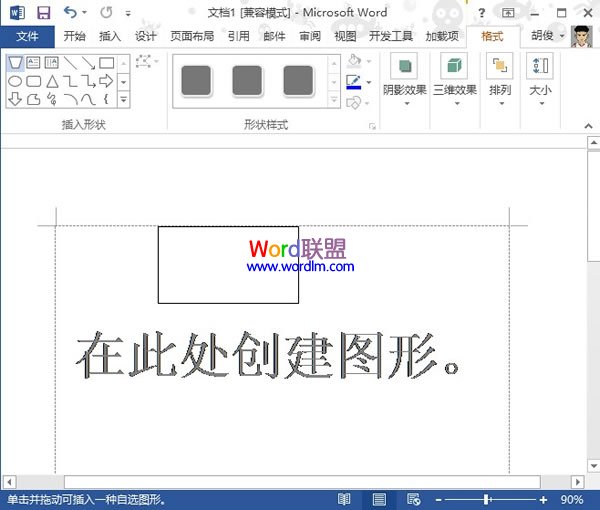600x510 pixels.
Task: Open the Arrange (排列) dropdown
Action: coord(500,80)
